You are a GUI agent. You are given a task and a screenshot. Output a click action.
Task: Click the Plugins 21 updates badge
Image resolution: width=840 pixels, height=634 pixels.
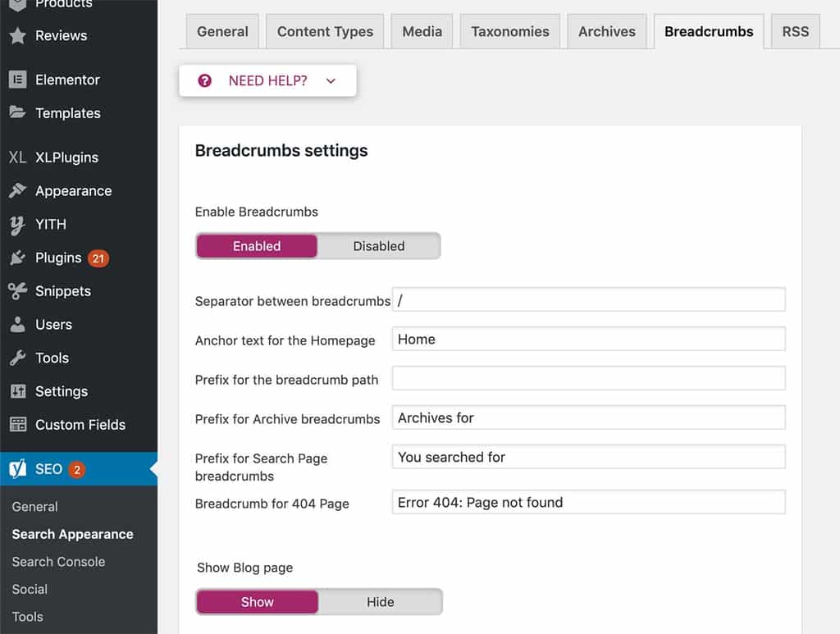[x=98, y=258]
